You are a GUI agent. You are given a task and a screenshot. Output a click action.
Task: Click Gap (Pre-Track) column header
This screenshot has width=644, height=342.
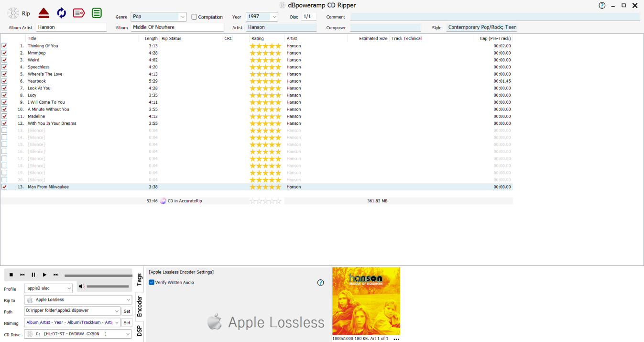point(495,39)
